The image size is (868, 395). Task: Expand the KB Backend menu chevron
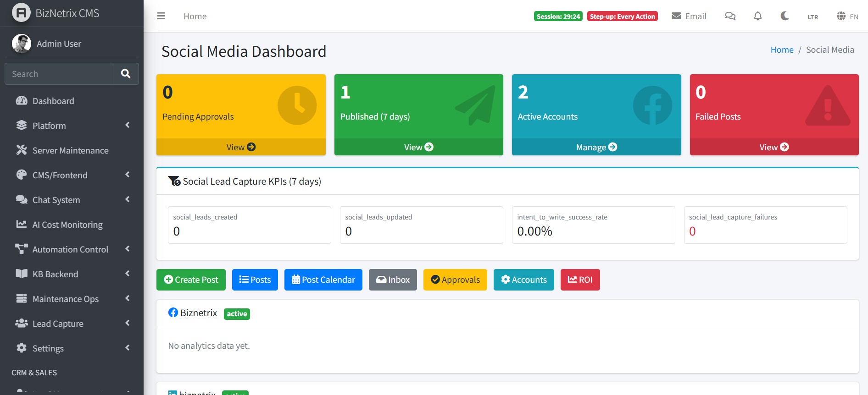(128, 274)
